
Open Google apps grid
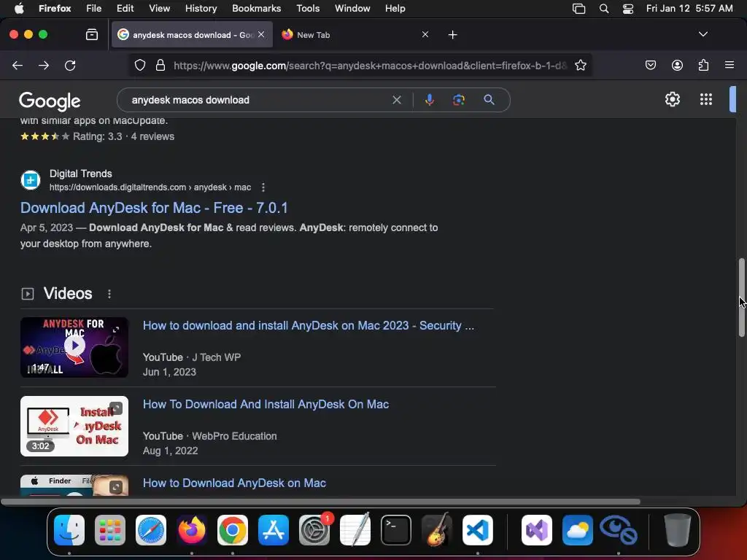(706, 99)
